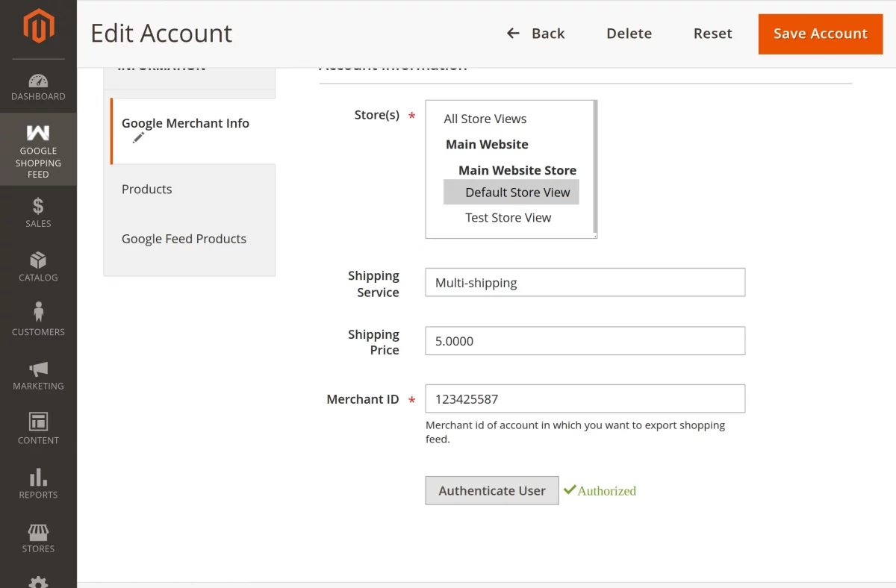Open the Google Shopping Feed menu

[38, 150]
